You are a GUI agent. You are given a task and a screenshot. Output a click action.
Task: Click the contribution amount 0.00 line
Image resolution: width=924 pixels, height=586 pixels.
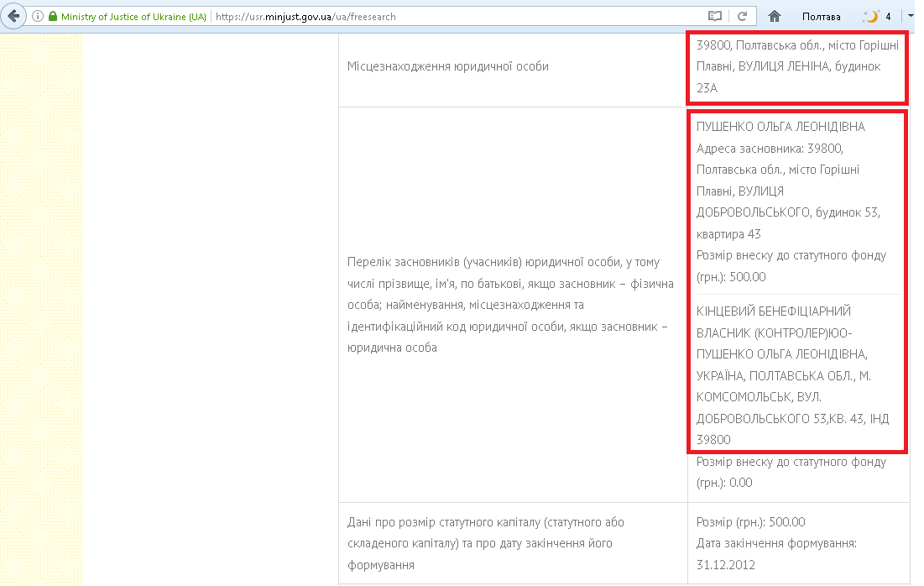point(724,483)
